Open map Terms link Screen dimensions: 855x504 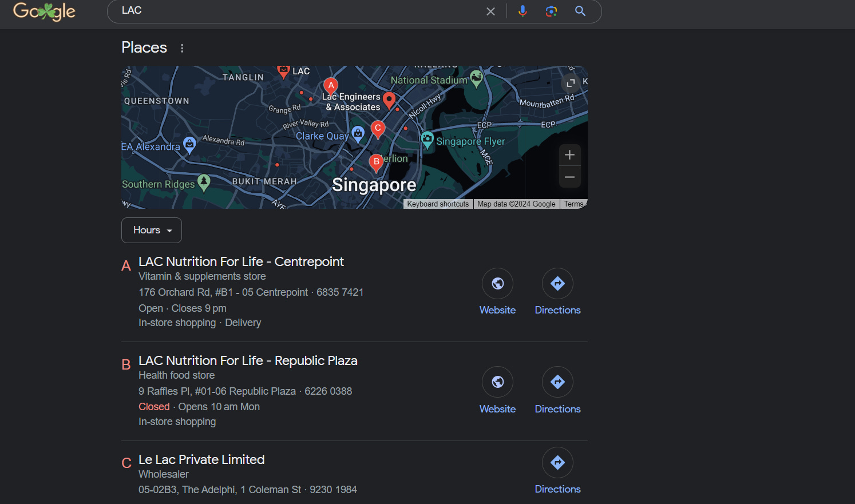click(574, 204)
